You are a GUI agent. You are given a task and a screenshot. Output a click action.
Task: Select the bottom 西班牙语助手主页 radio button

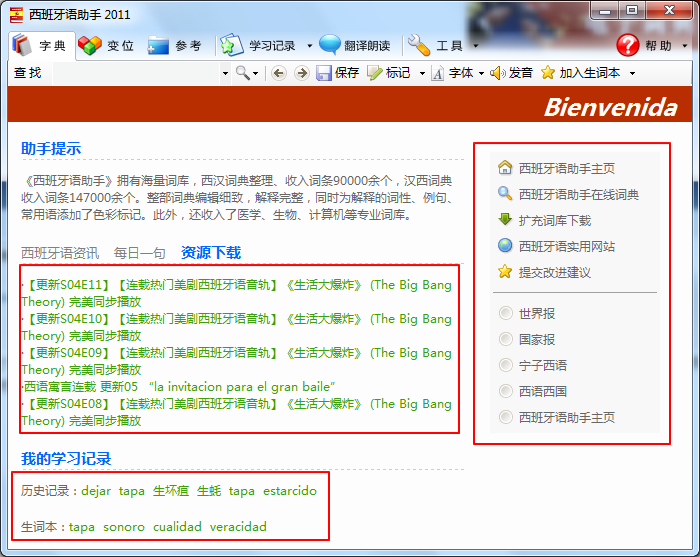point(506,417)
